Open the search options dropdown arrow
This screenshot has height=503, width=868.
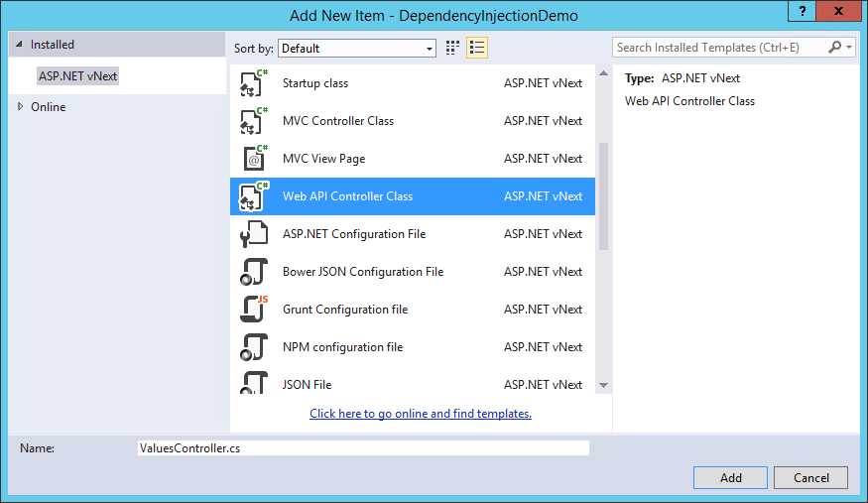click(848, 48)
